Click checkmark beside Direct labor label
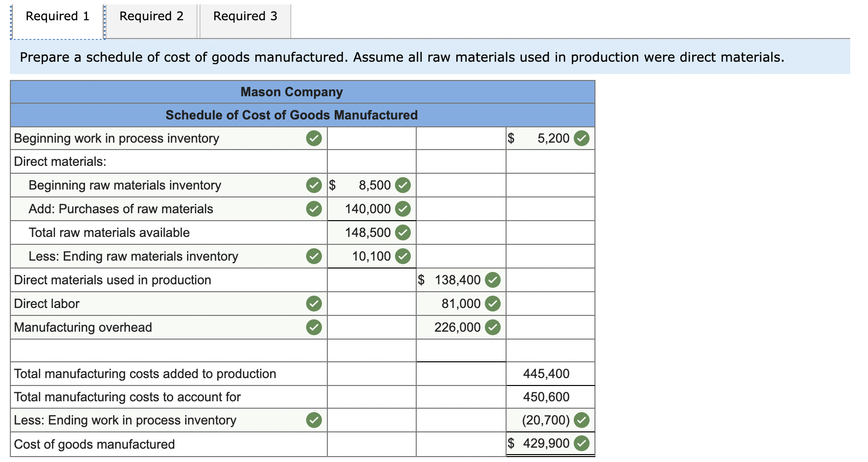868x462 pixels. [x=314, y=304]
